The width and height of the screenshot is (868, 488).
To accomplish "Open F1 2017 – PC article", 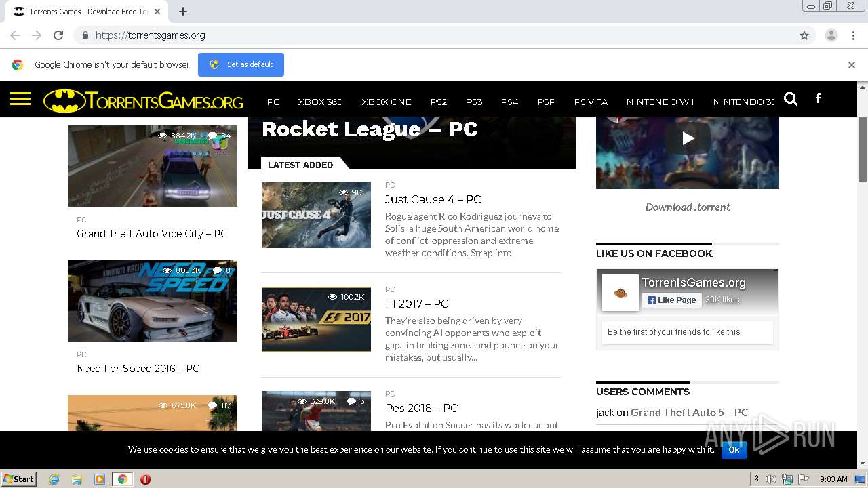I will pos(417,304).
